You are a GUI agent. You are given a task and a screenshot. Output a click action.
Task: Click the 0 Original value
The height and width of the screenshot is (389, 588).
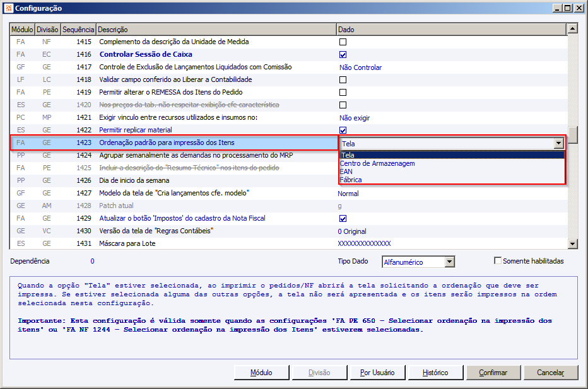352,231
